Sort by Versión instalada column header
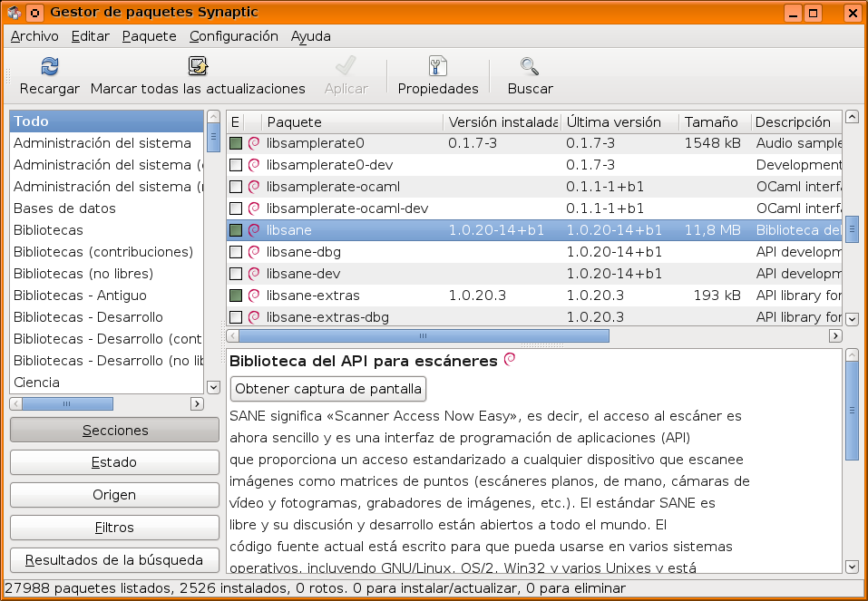This screenshot has height=601, width=868. pyautogui.click(x=502, y=121)
